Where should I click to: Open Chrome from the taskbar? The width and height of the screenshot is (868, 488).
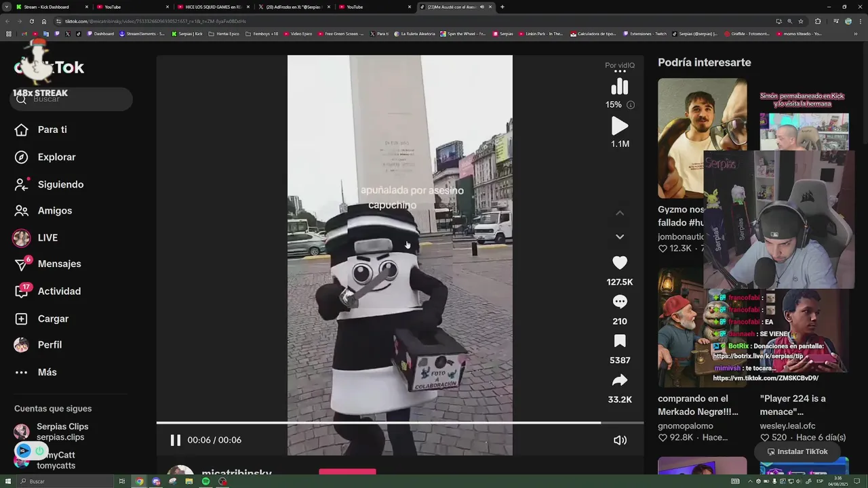coord(140,481)
